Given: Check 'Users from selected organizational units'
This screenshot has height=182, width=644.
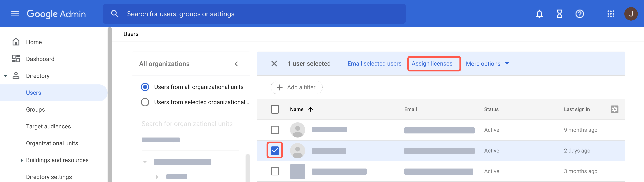Looking at the screenshot, I should (x=145, y=102).
